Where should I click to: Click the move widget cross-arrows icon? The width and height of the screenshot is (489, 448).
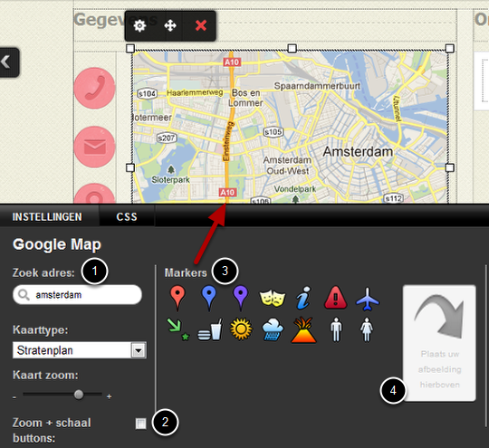(170, 25)
